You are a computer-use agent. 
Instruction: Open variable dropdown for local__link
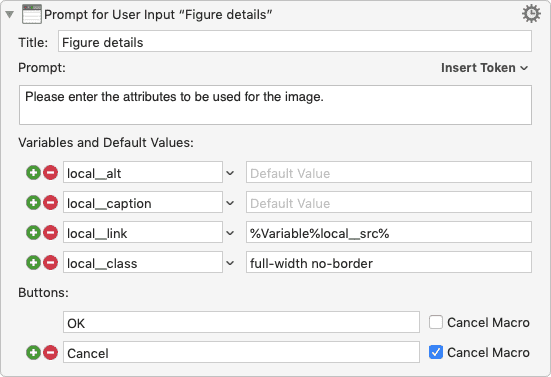230,233
